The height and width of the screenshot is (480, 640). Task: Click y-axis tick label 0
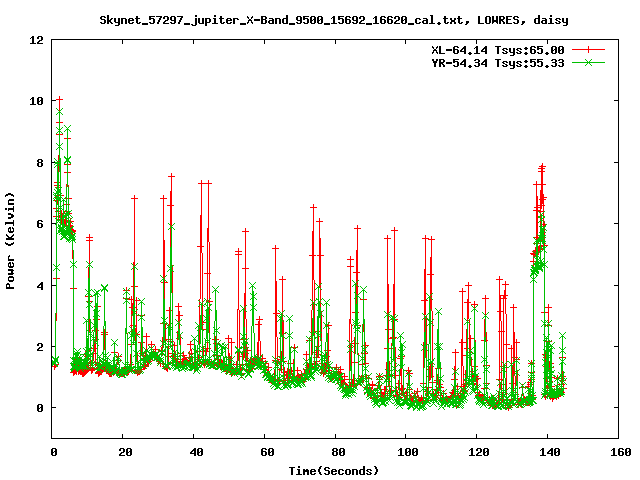click(40, 408)
